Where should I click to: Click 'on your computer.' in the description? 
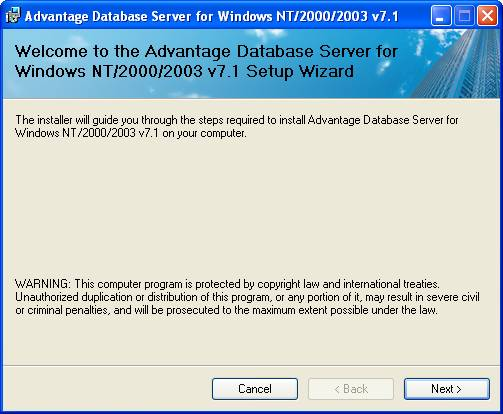point(204,133)
